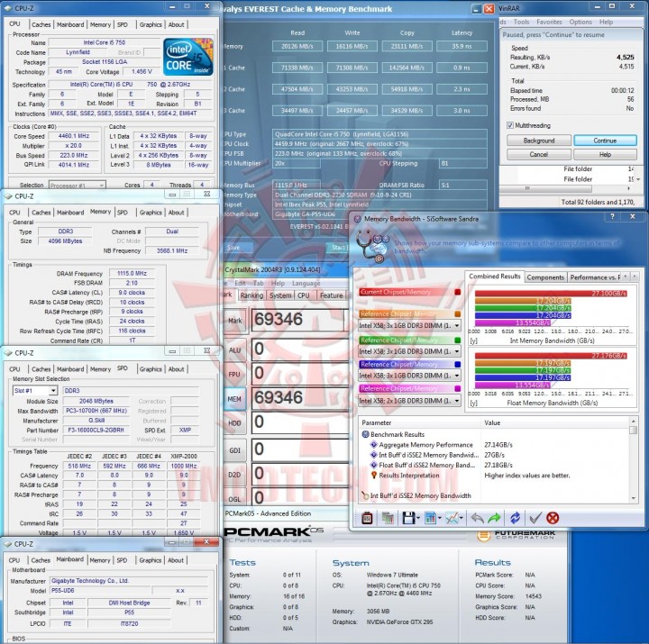The height and width of the screenshot is (644, 649).
Task: Open the Feature tab in CrystalMark
Action: [x=331, y=295]
